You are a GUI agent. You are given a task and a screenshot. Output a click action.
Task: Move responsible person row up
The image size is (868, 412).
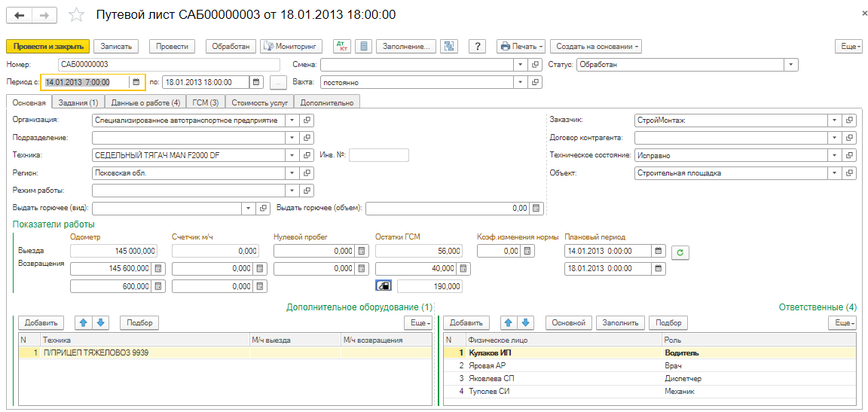(508, 322)
